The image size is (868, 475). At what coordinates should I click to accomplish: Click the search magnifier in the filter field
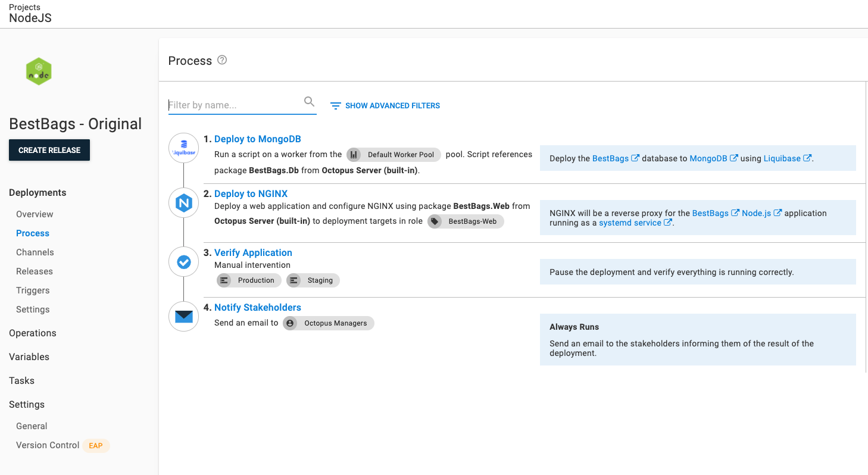(x=309, y=101)
